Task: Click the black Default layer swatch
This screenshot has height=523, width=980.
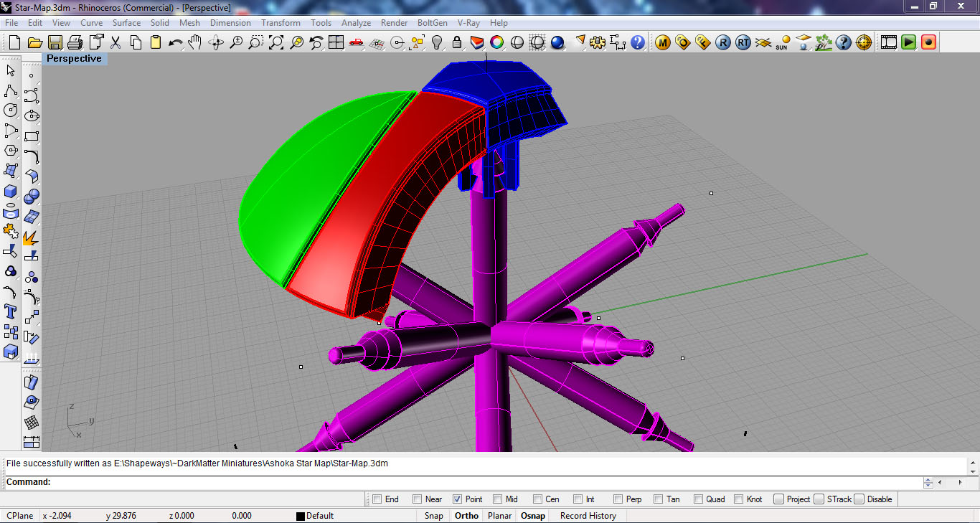Action: pyautogui.click(x=301, y=516)
